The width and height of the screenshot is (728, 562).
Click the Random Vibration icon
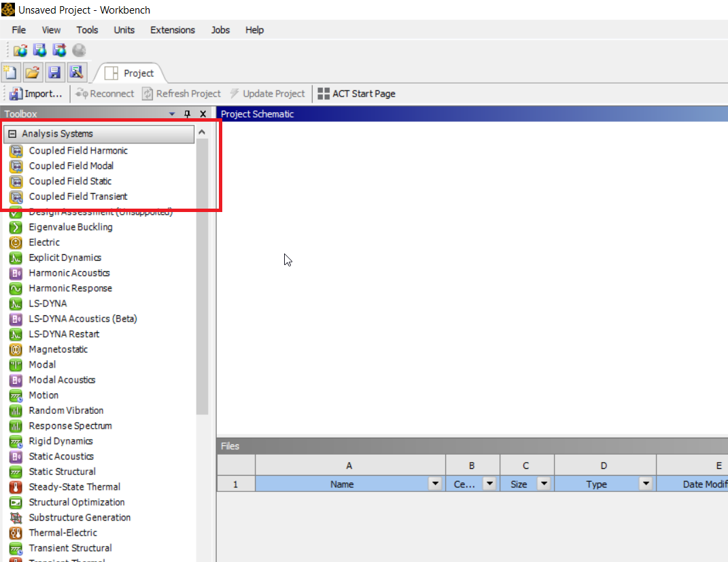16,411
